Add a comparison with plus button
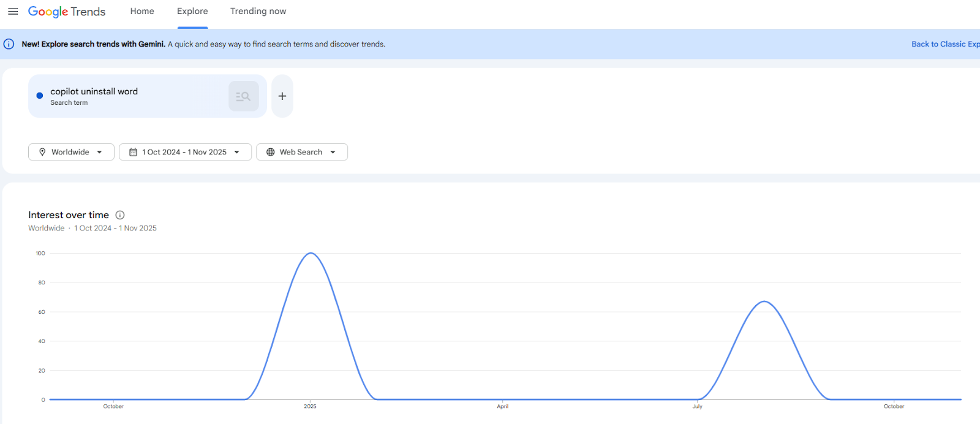The image size is (980, 424). pyautogui.click(x=282, y=96)
